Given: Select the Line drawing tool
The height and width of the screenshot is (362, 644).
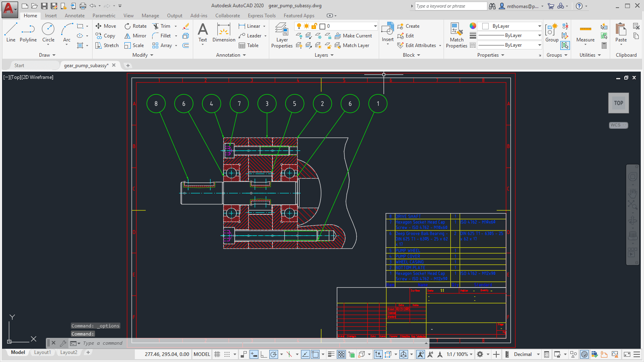Looking at the screenshot, I should click(x=11, y=32).
